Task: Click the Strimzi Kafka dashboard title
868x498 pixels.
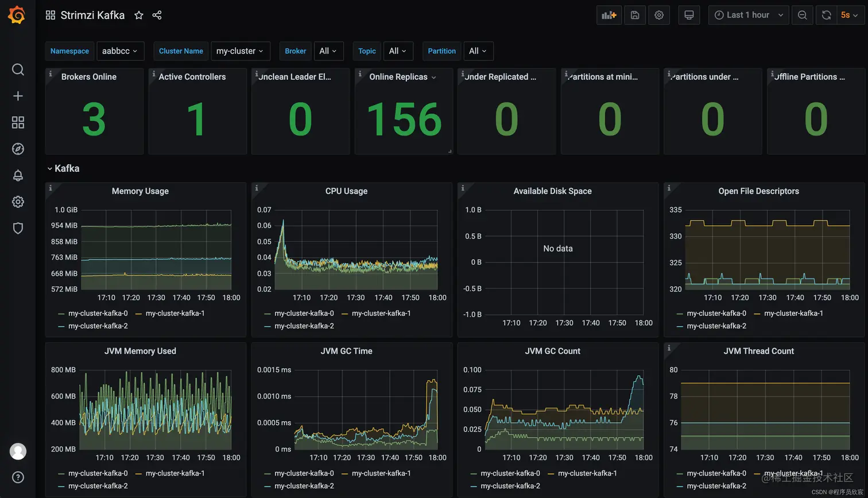Action: tap(92, 16)
